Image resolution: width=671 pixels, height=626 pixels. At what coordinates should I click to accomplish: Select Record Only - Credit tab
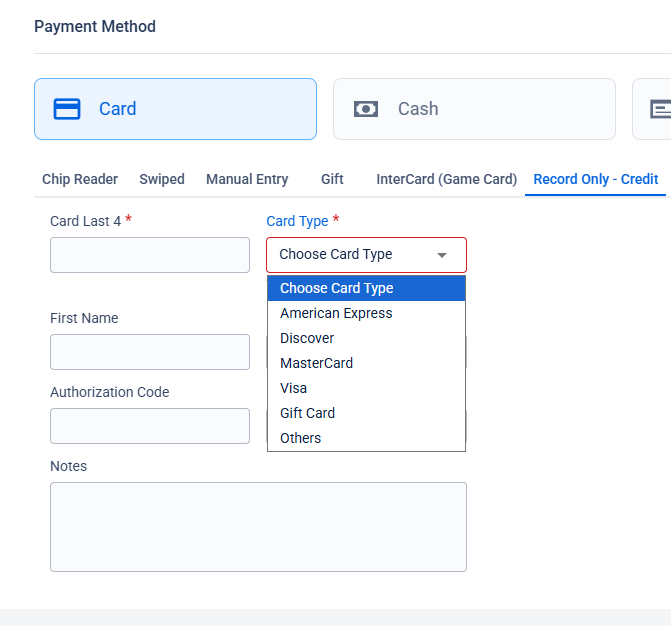point(595,179)
